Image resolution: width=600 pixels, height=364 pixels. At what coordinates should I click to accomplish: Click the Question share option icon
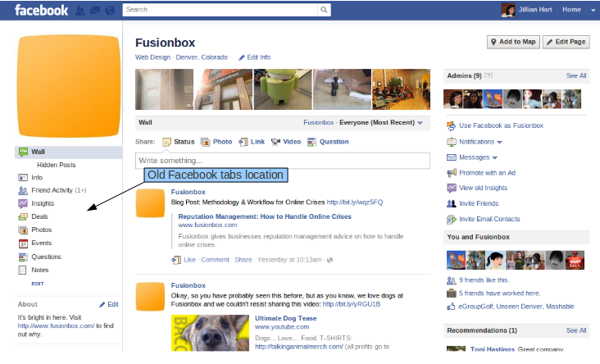[311, 142]
